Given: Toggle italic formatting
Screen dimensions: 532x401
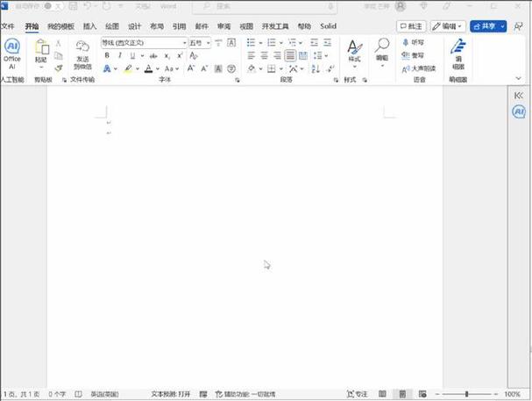Looking at the screenshot, I should [x=120, y=55].
